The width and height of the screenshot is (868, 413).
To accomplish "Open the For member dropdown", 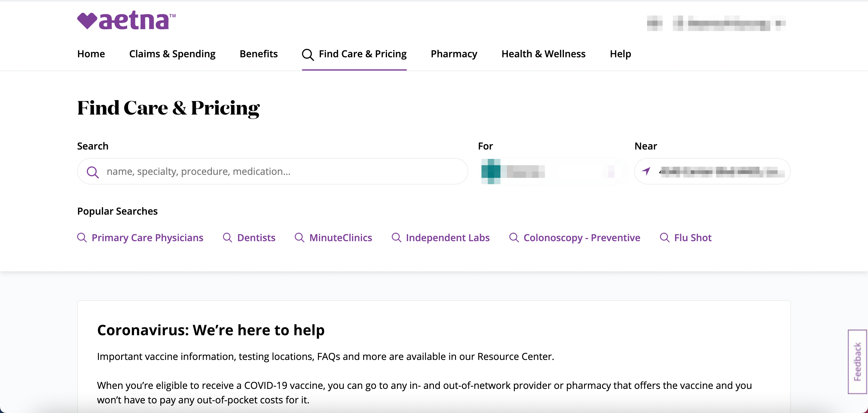I will click(552, 171).
